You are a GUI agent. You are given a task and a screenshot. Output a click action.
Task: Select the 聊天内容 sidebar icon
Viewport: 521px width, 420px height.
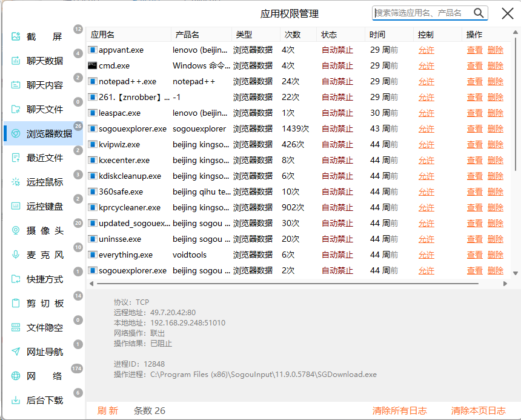(x=16, y=85)
